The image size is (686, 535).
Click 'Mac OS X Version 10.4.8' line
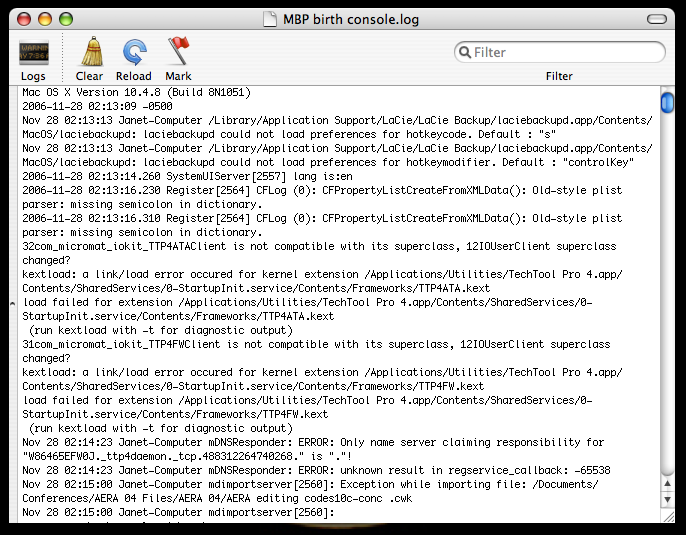tap(136, 92)
